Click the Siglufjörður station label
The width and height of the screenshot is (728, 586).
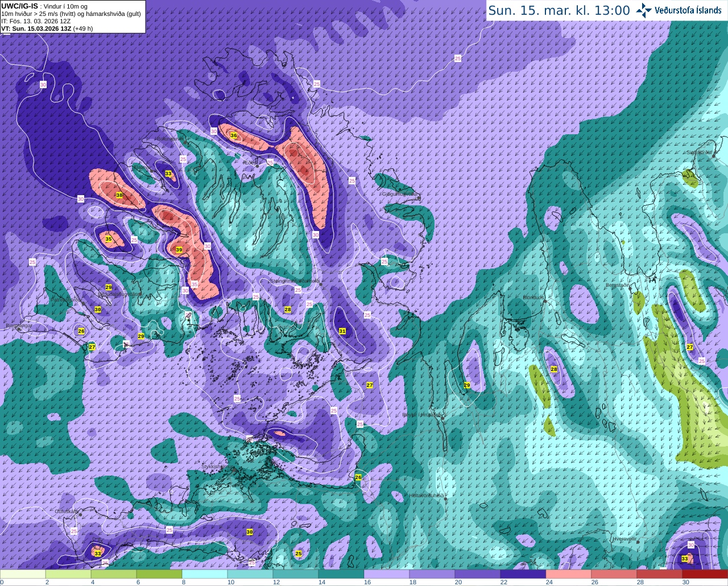[699, 152]
